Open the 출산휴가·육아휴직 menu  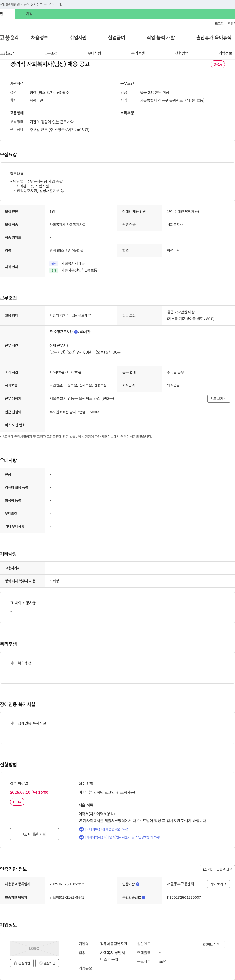[214, 38]
